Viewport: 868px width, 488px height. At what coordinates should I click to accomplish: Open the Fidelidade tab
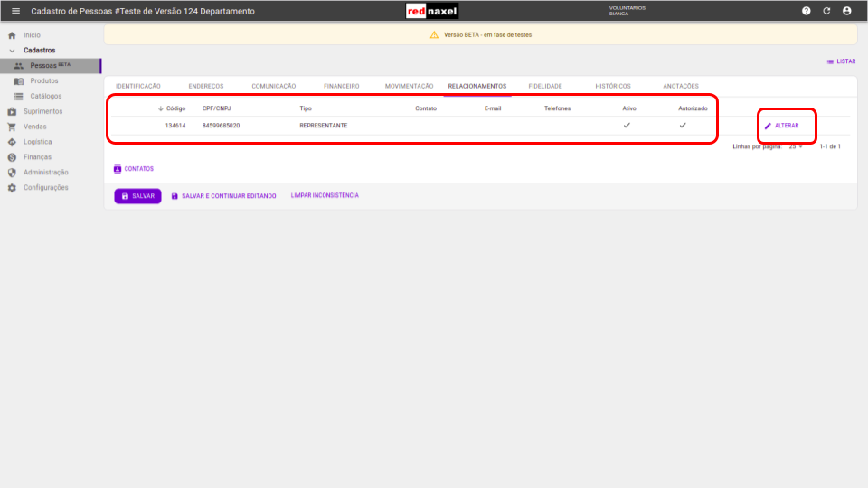(x=545, y=87)
